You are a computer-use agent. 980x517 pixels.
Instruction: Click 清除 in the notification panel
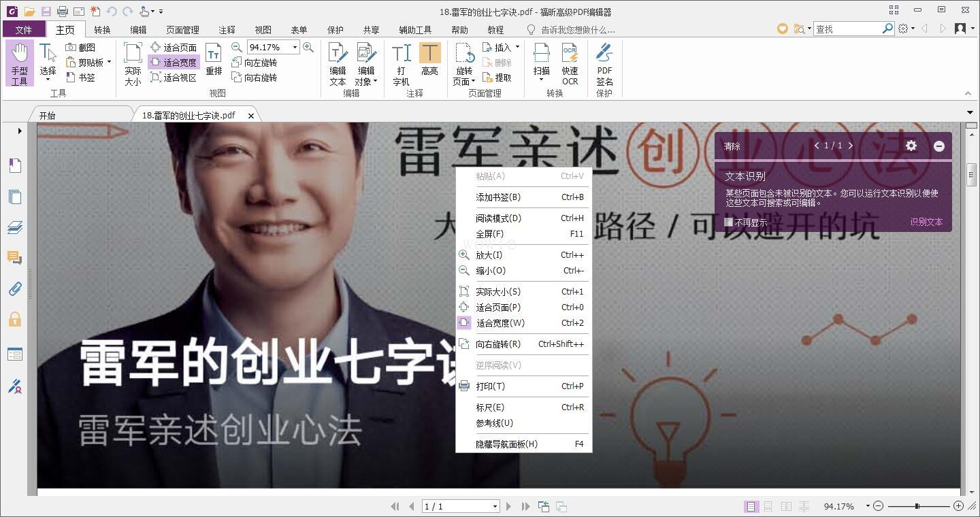point(732,146)
